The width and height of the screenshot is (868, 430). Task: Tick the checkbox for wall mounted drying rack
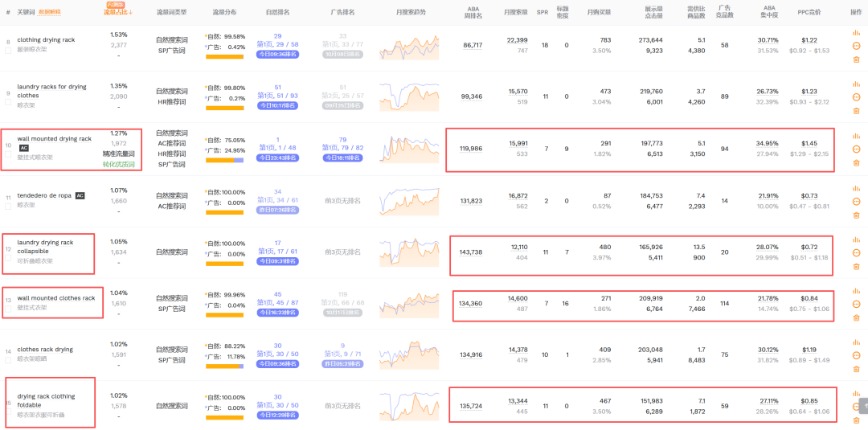click(8, 154)
